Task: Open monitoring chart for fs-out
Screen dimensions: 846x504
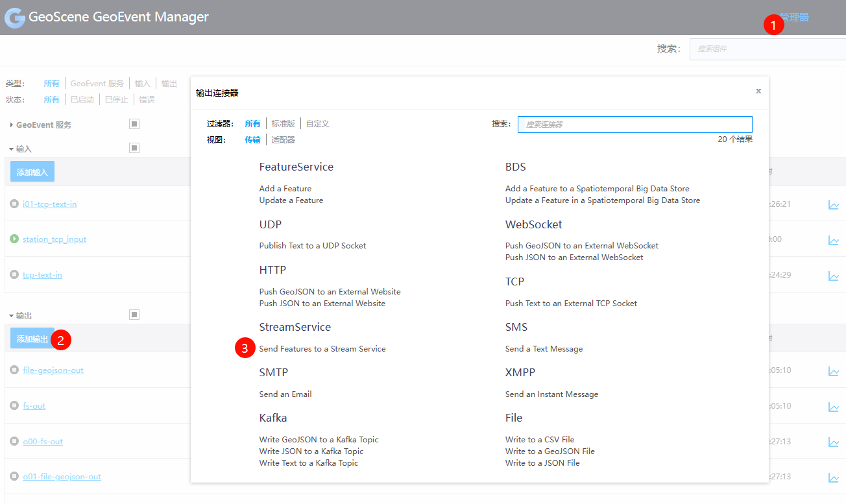Action: [834, 407]
